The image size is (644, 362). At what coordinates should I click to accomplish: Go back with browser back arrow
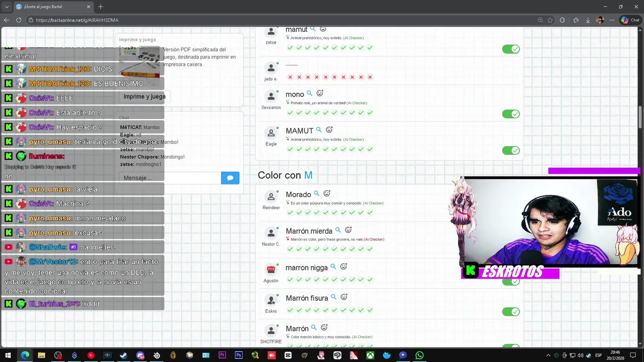click(x=7, y=20)
